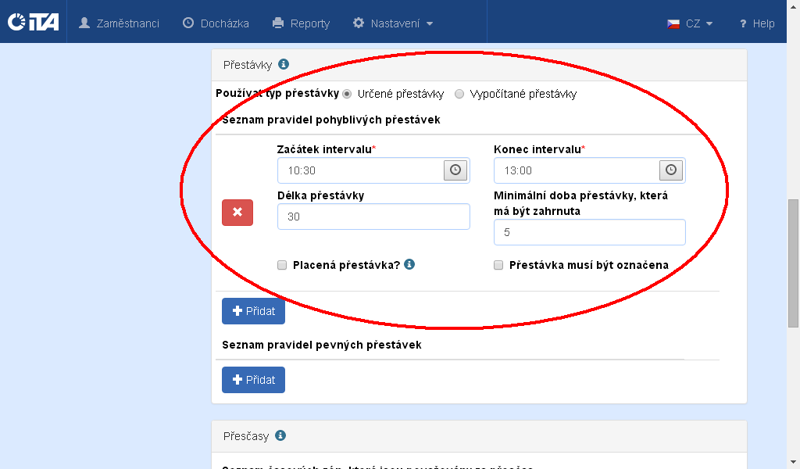Select the Vypočítané přestávky radio option
The width and height of the screenshot is (800, 469).
coord(459,94)
